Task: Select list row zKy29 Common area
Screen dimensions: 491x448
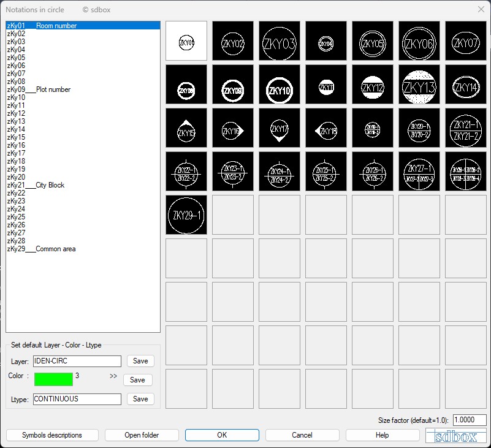Action: coord(83,249)
